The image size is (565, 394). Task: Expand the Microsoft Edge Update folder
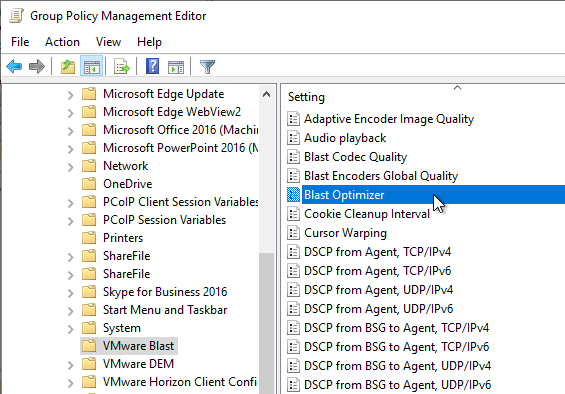click(x=71, y=95)
